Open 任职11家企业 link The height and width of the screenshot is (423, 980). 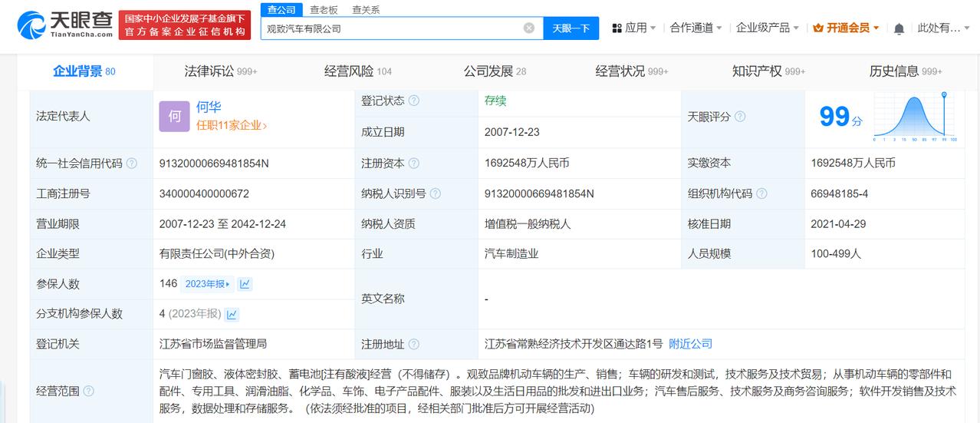[232, 125]
